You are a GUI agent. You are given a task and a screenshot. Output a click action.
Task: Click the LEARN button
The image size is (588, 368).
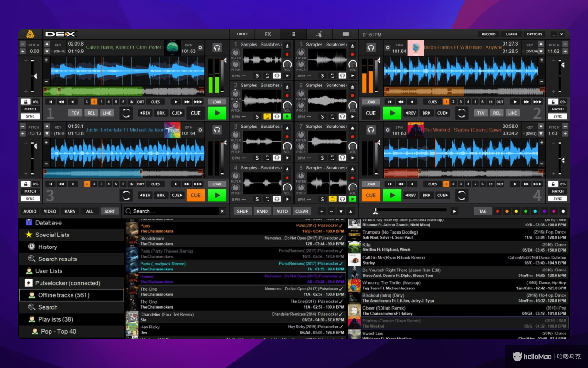pyautogui.click(x=511, y=34)
